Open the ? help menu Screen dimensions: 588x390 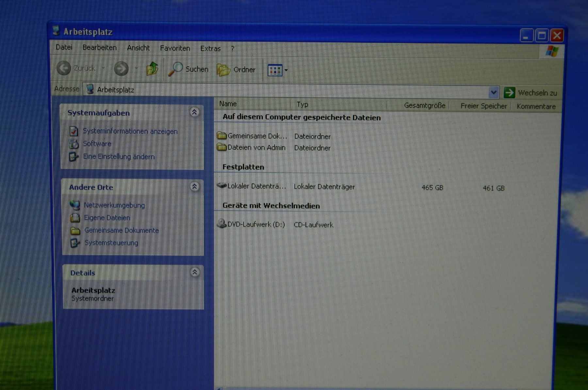pos(233,49)
